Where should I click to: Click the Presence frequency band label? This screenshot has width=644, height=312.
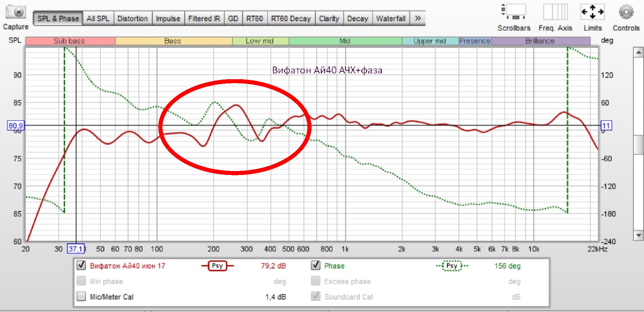(x=475, y=41)
